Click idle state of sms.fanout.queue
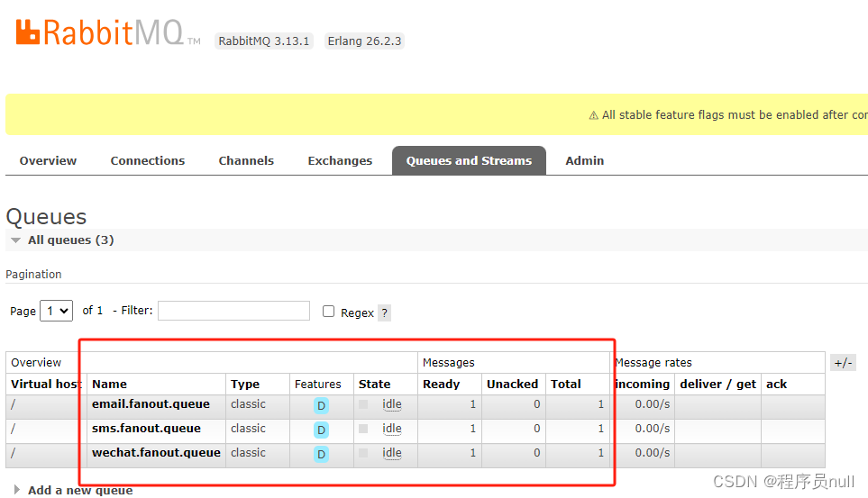Image resolution: width=868 pixels, height=498 pixels. point(392,429)
